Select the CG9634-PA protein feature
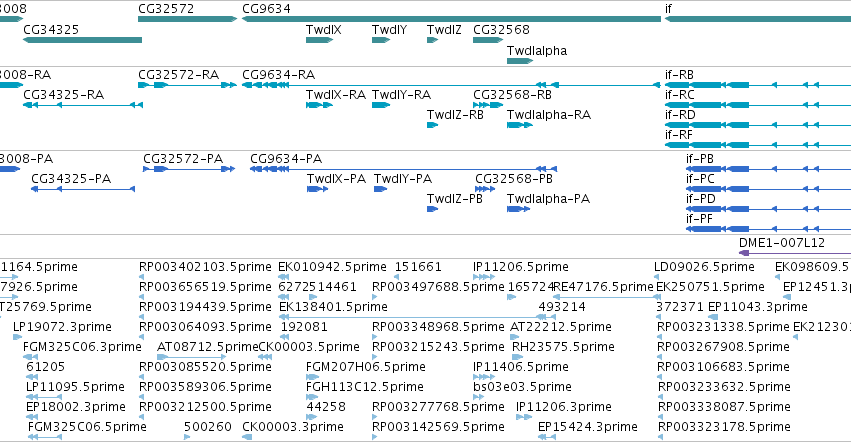The image size is (851, 442). coord(403,169)
